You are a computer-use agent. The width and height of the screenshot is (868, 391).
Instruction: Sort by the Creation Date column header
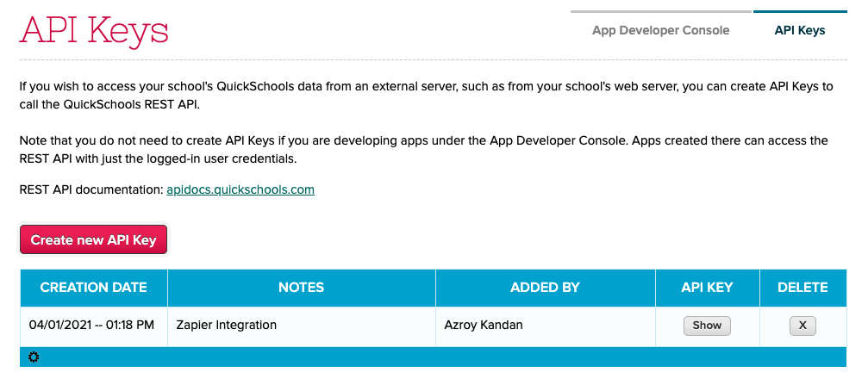94,288
